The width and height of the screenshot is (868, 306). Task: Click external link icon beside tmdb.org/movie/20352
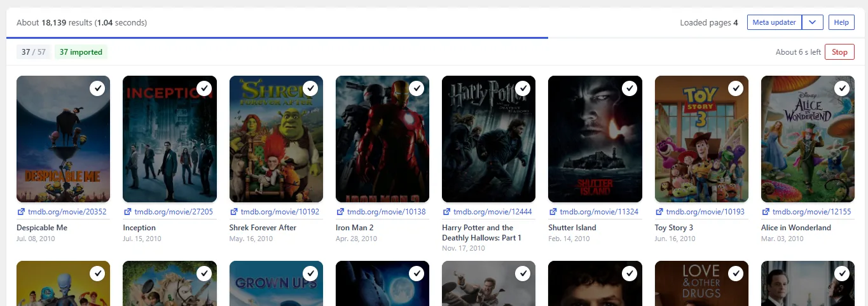coord(21,212)
